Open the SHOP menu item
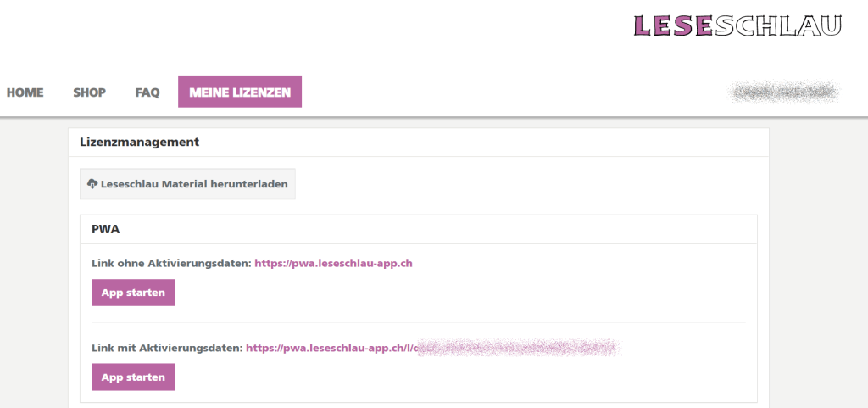 [89, 92]
